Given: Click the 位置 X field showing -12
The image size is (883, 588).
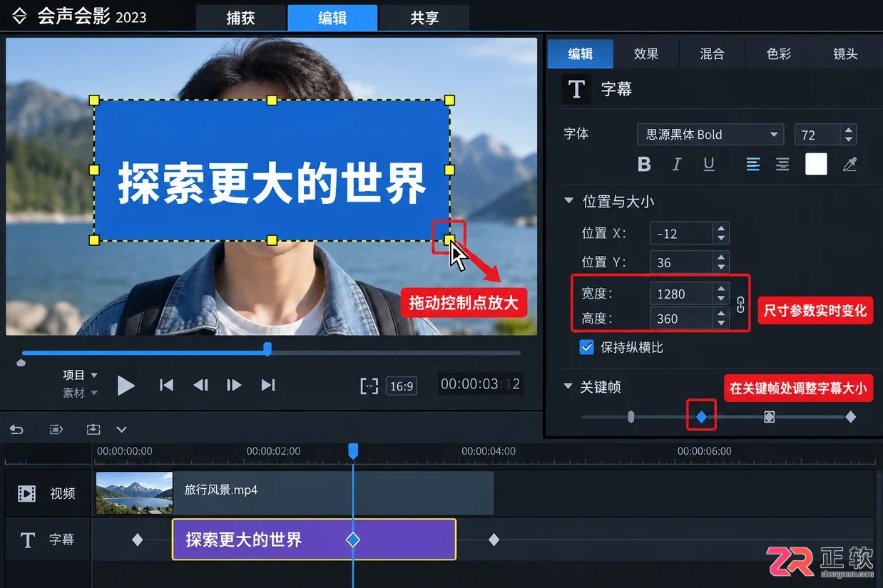Looking at the screenshot, I should point(683,233).
